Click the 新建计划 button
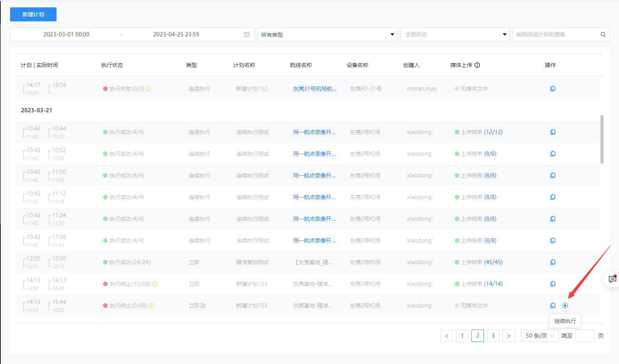 pos(33,14)
